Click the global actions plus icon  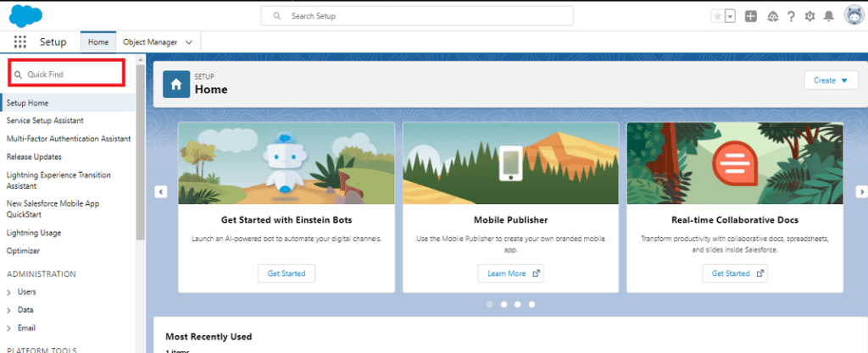(x=751, y=17)
